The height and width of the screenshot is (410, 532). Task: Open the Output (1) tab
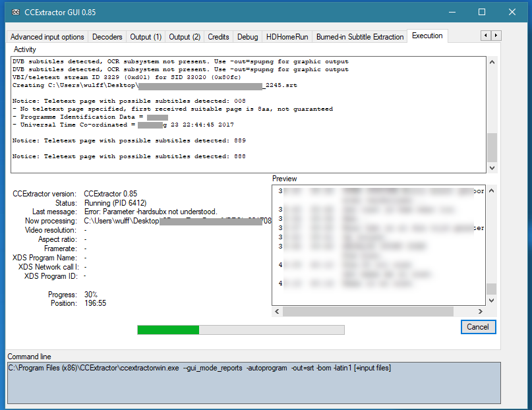click(x=146, y=37)
